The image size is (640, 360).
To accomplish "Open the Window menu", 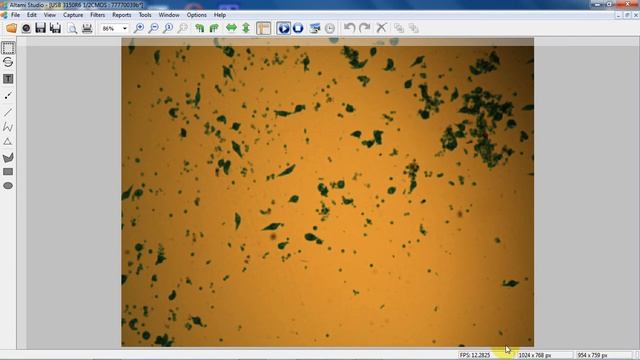I will 169,15.
